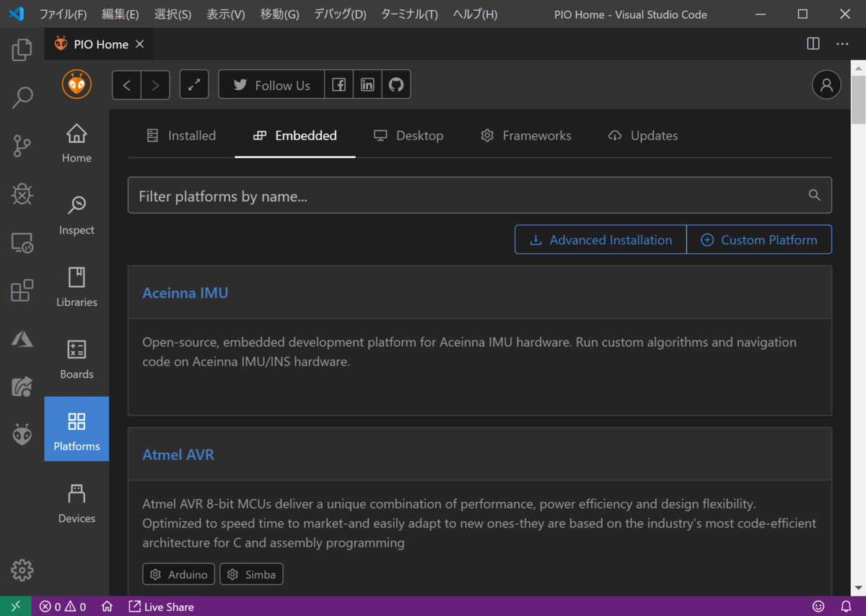This screenshot has width=866, height=616.
Task: Go to PIO Home section
Action: 76,143
